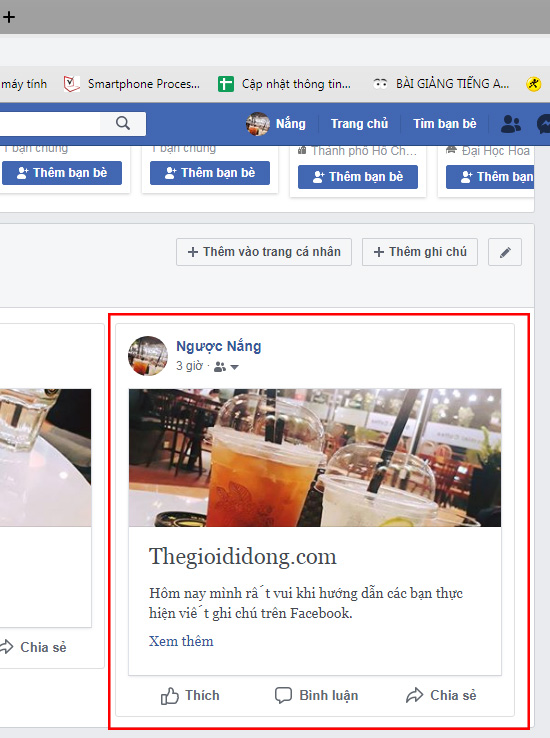
Task: Click the pencil edit icon button
Action: tap(505, 252)
